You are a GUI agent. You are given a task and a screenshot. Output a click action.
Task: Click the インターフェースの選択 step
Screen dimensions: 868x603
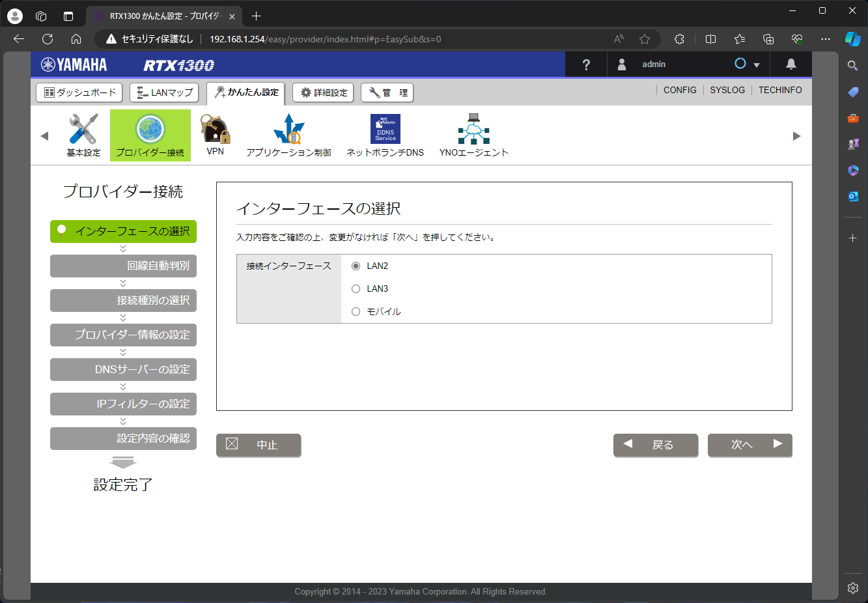tap(123, 231)
